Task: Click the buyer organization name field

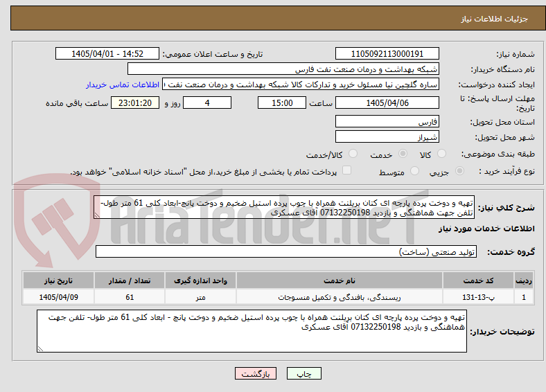Action: [283, 69]
